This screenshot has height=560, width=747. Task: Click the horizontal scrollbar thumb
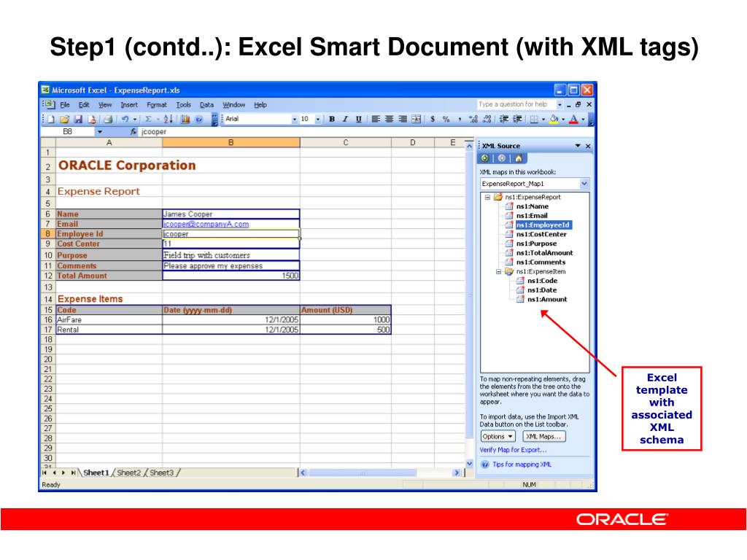(x=363, y=472)
